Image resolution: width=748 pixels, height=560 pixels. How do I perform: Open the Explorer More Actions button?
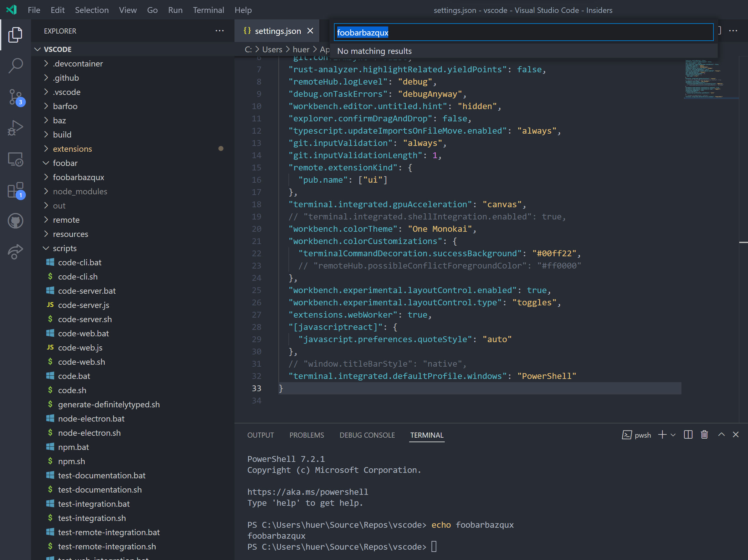220,31
